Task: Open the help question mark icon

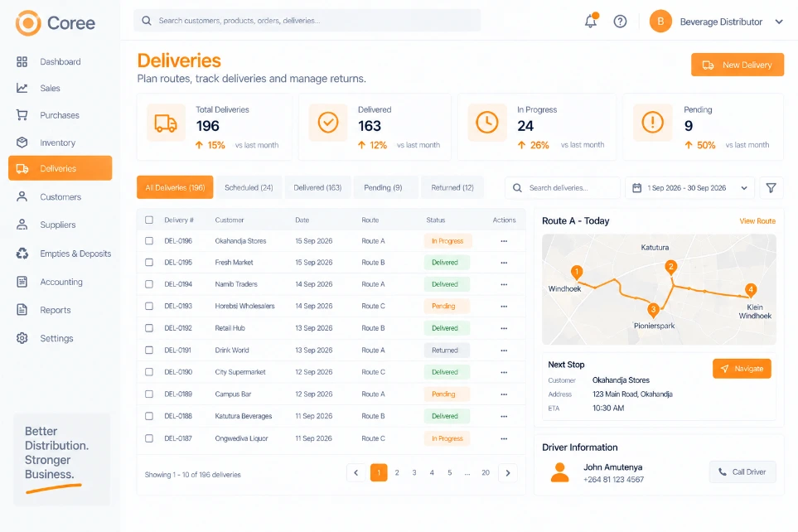Action: (620, 22)
